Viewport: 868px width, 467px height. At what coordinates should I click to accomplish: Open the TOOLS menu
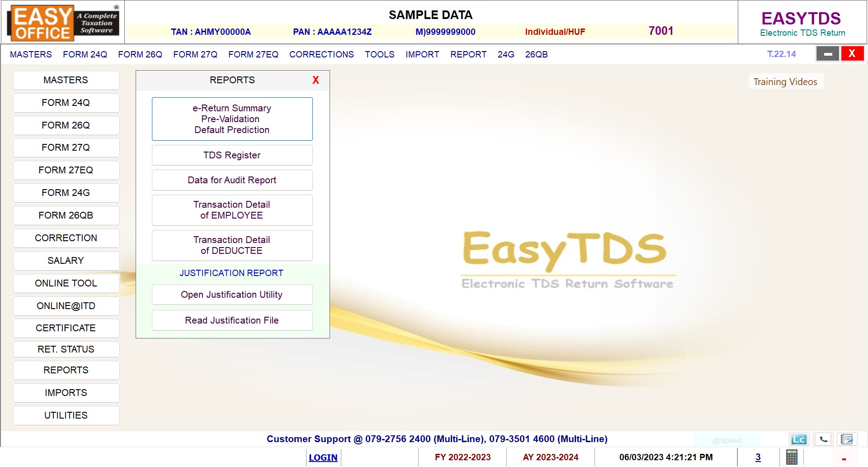(380, 54)
